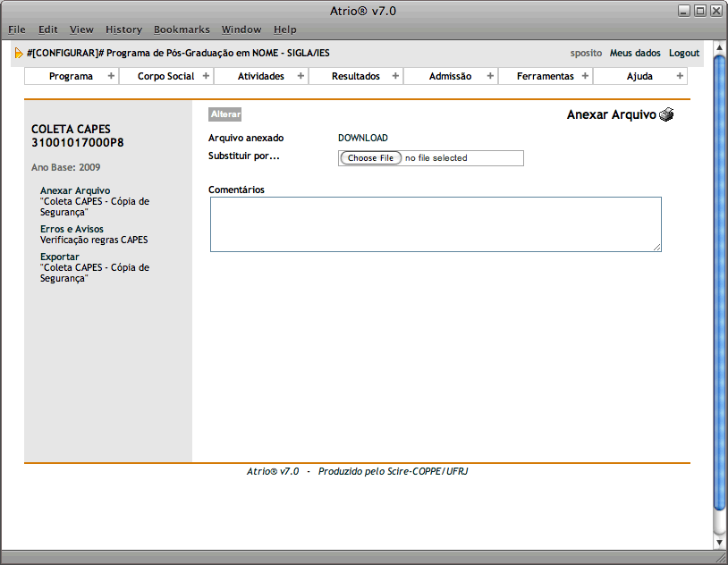The image size is (728, 565).
Task: Open the History menu
Action: pos(123,30)
